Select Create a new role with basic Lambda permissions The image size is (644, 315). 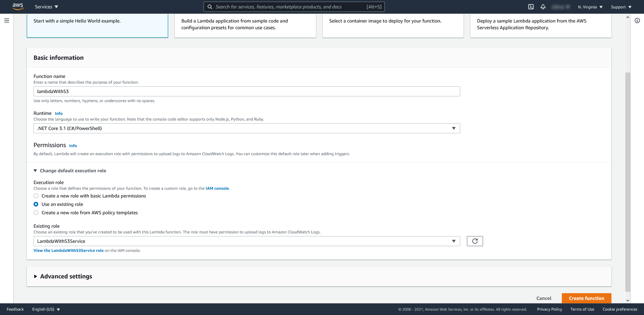[36, 196]
